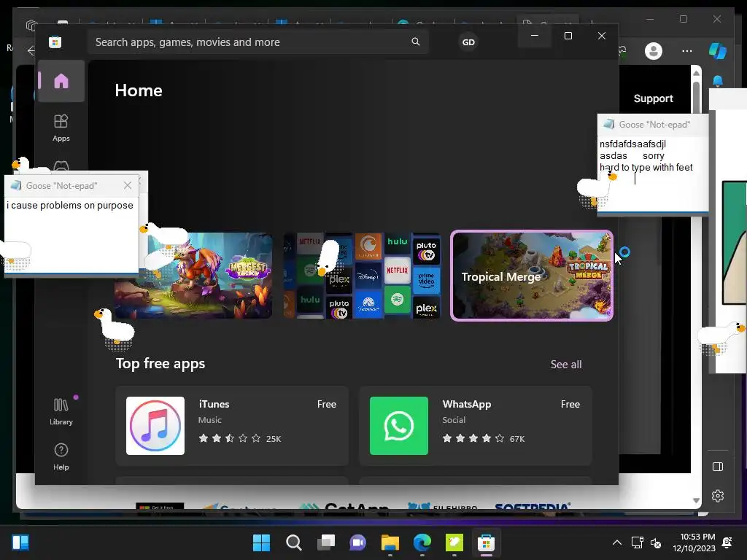Image resolution: width=747 pixels, height=560 pixels.
Task: Click WhatsApp star rating 67K
Action: 483,438
